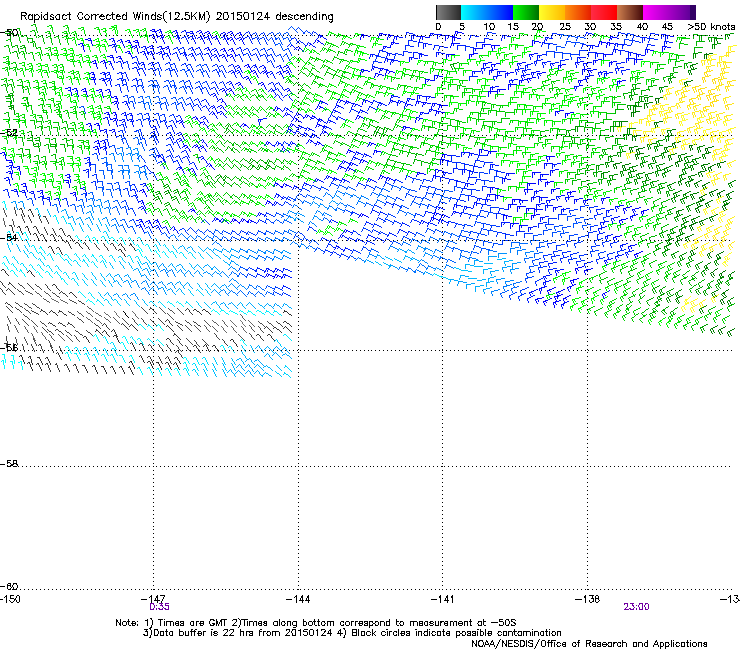
Task: Click the cyan-to-blue 5-15 knots legend gradient
Action: tap(487, 12)
